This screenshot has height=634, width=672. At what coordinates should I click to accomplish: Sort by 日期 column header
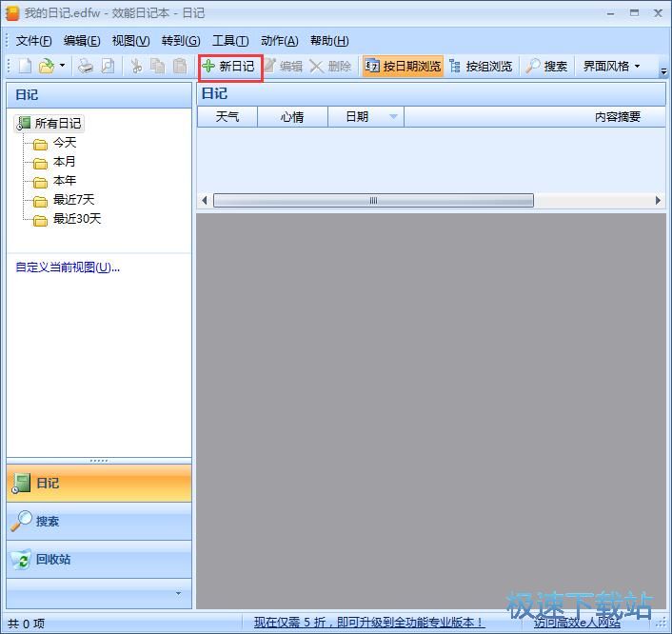[366, 116]
